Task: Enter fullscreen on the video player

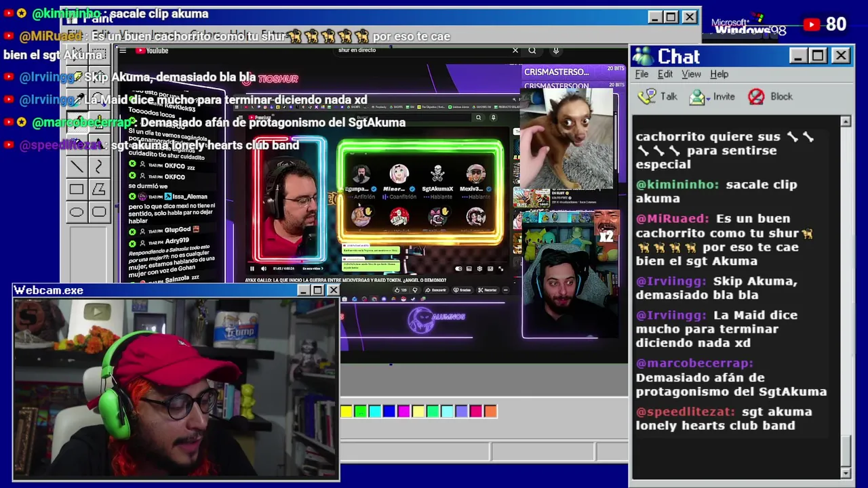Action: [x=500, y=268]
